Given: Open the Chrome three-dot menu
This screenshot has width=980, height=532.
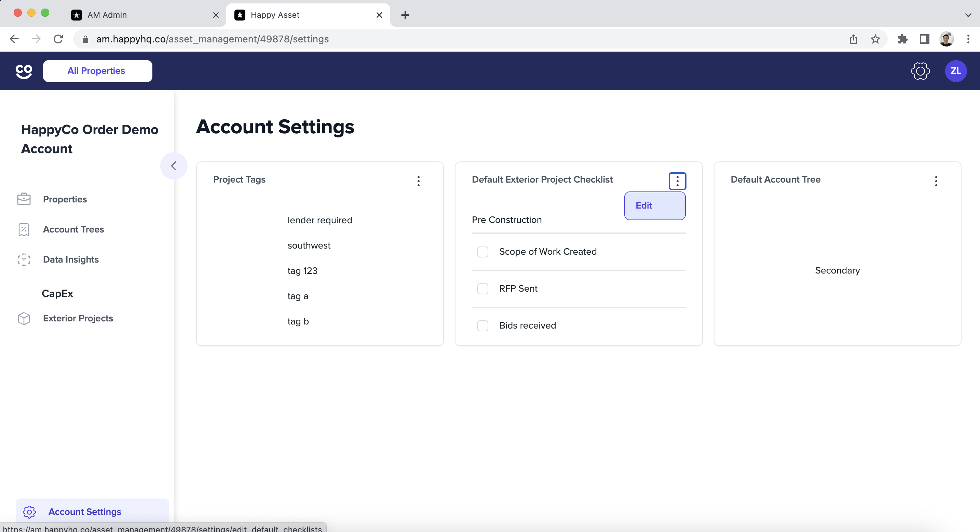Looking at the screenshot, I should (968, 39).
